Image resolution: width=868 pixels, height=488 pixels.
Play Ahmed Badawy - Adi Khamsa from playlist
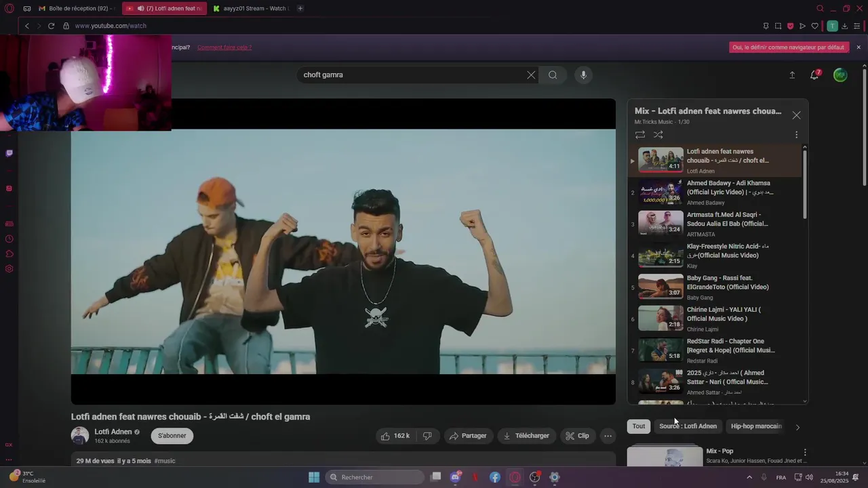[715, 192]
